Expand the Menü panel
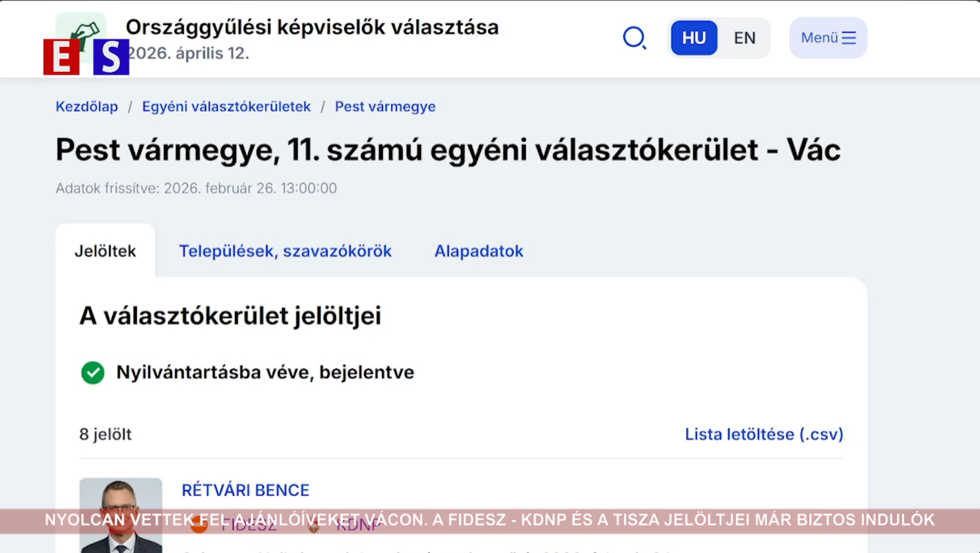This screenshot has width=980, height=553. [x=827, y=37]
